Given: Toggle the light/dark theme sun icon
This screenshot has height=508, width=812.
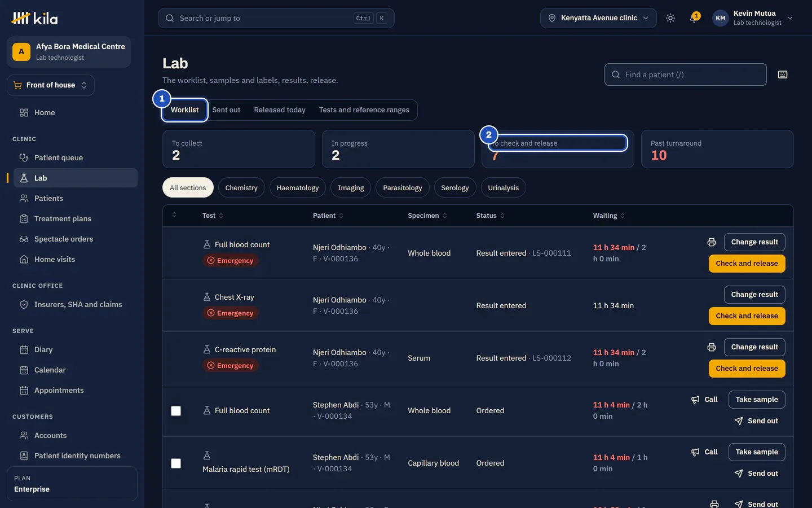Looking at the screenshot, I should coord(670,18).
